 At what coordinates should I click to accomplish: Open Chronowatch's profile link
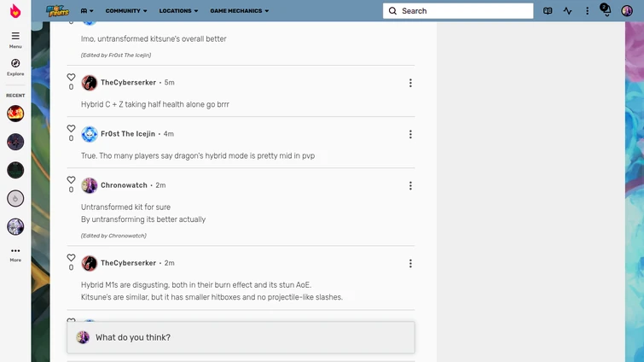124,185
